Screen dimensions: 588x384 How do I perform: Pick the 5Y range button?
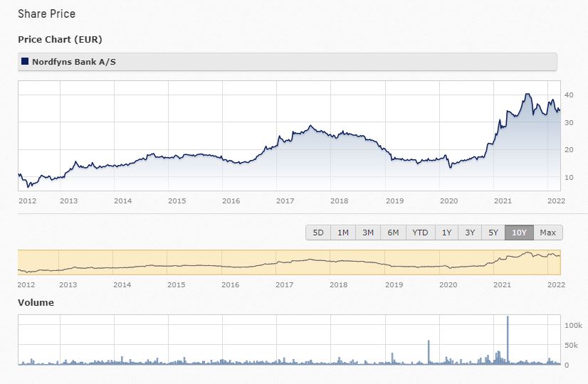(x=493, y=233)
